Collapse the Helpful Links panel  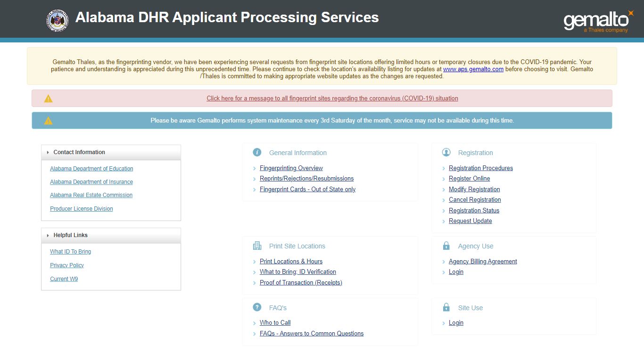111,235
